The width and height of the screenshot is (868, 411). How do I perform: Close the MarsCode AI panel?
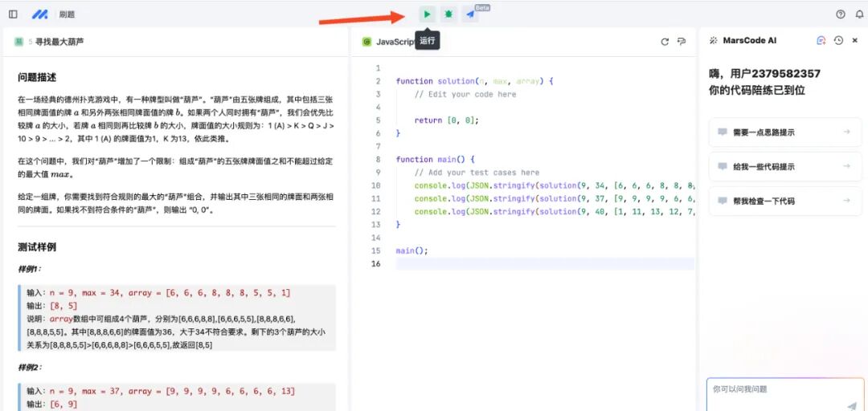854,40
